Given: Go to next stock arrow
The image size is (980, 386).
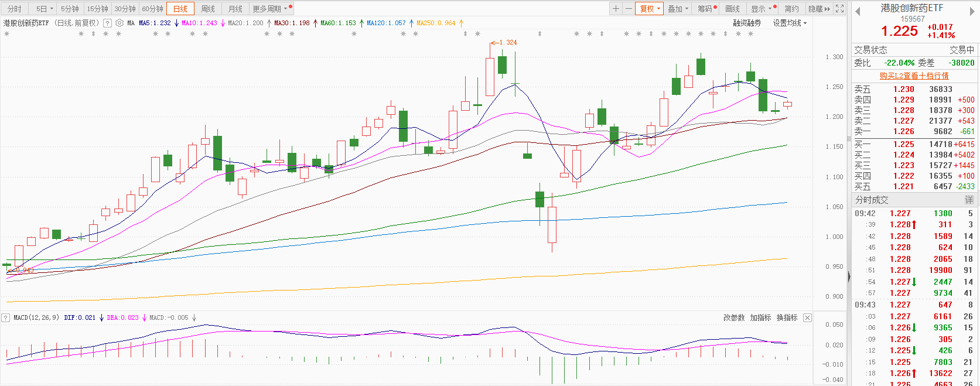Looking at the screenshot, I should tap(973, 12).
